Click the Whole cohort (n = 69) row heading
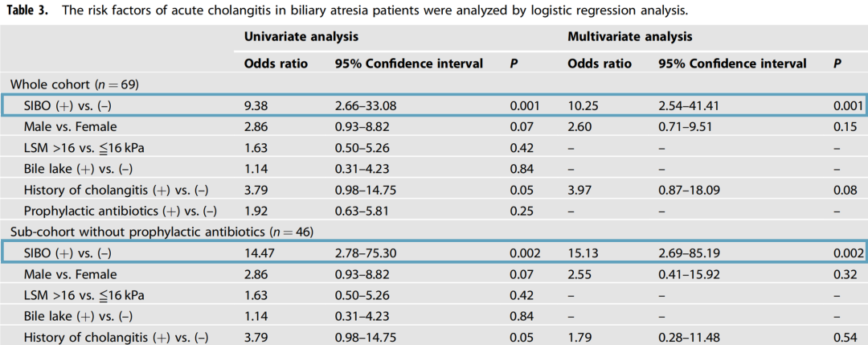This screenshot has width=868, height=345. click(71, 84)
